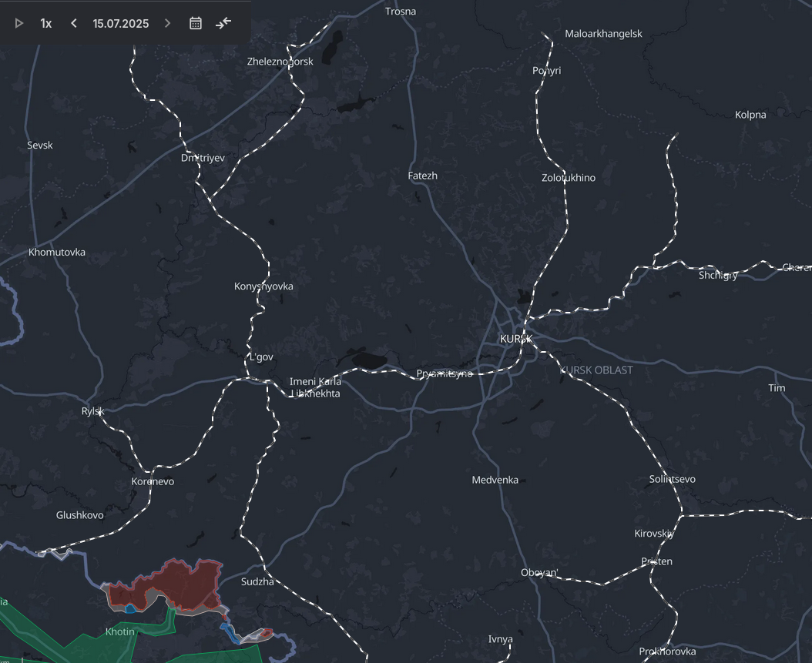Select the 15.07.2025 date field

[x=121, y=23]
